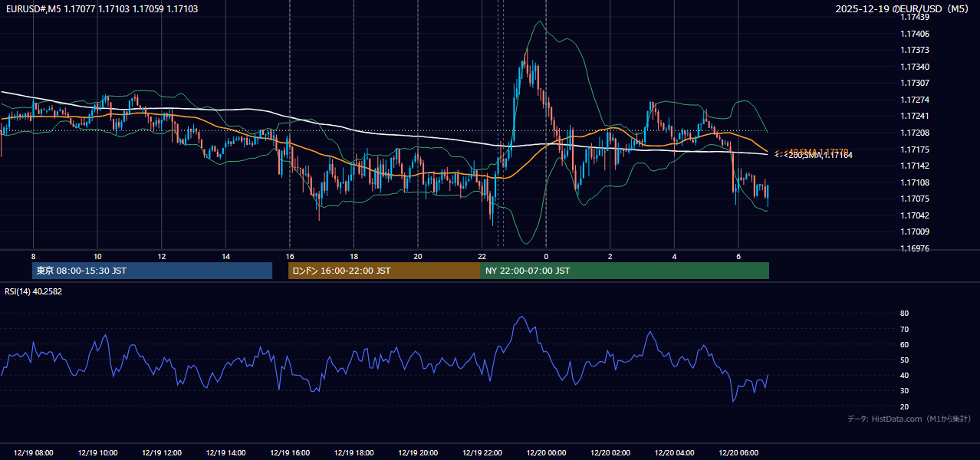Click price level 1.17373 on axis
Viewport: 980px width, 460px height.
(915, 50)
